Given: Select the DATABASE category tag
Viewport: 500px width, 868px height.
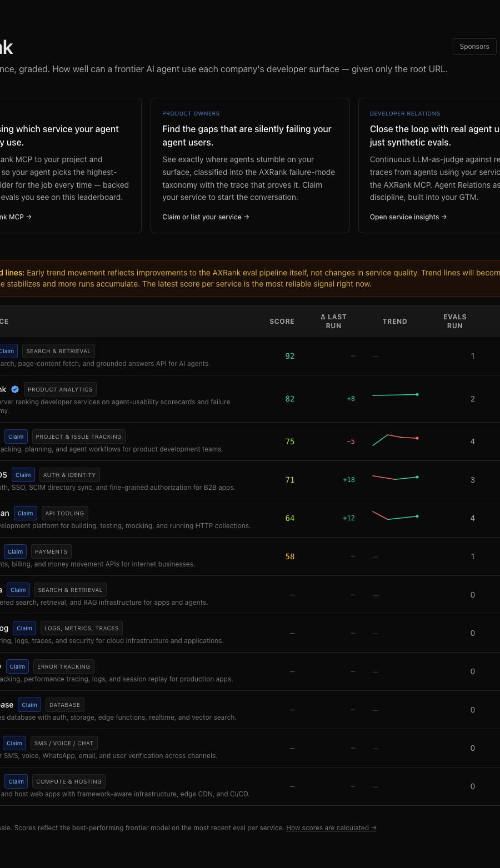Looking at the screenshot, I should coord(64,705).
